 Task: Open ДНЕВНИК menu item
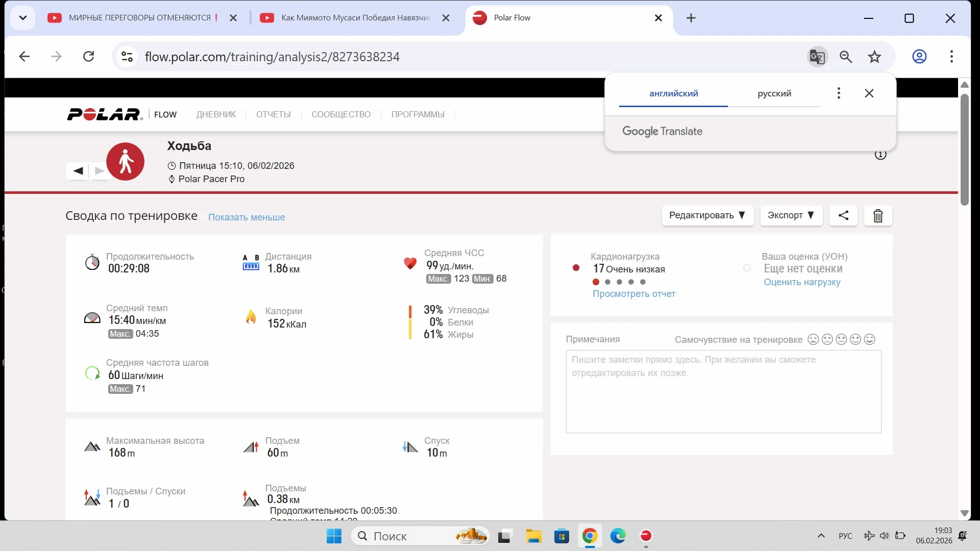[x=216, y=114]
